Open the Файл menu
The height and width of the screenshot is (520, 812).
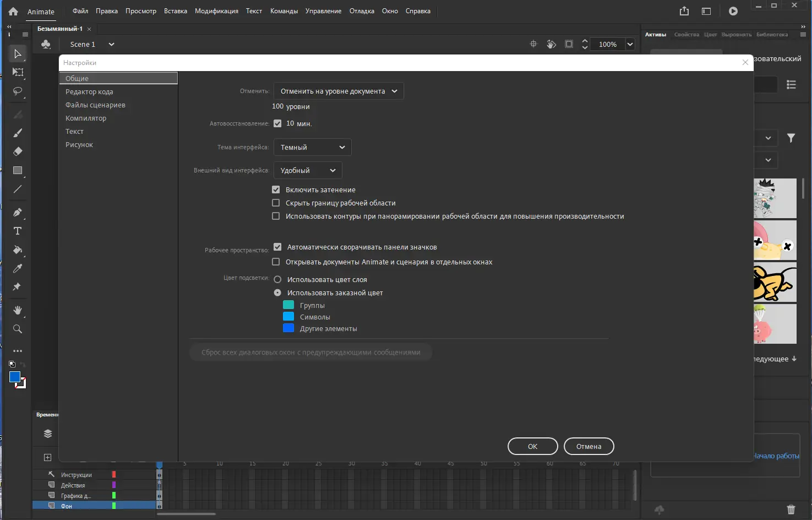click(x=80, y=11)
